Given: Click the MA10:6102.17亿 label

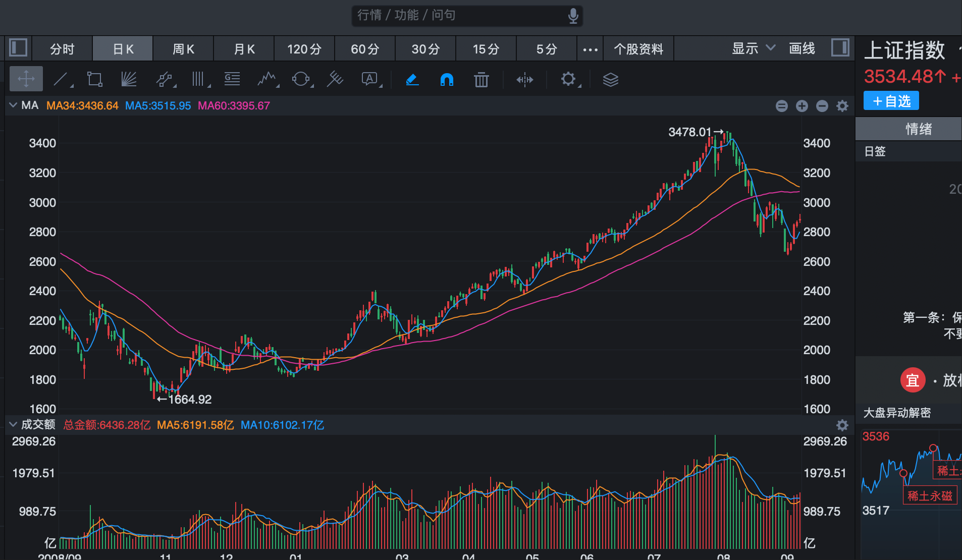Looking at the screenshot, I should (282, 425).
